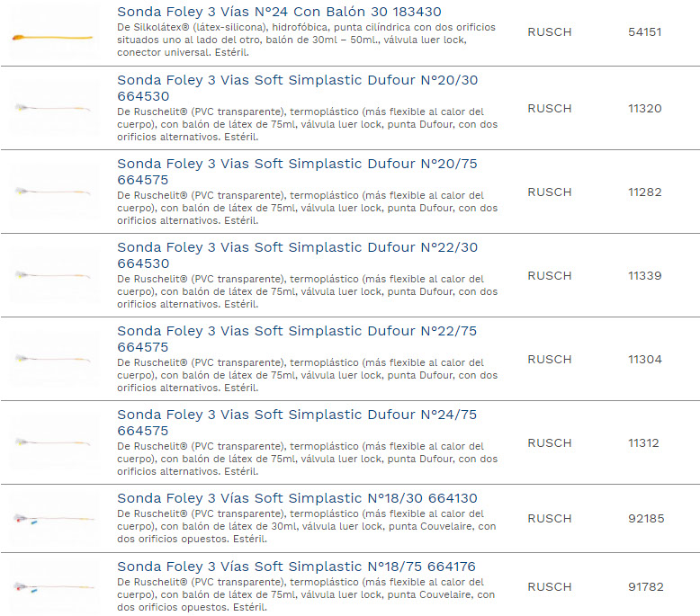700x616 pixels.
Task: Click image of Simplastic N°18/75 664176
Action: point(54,586)
